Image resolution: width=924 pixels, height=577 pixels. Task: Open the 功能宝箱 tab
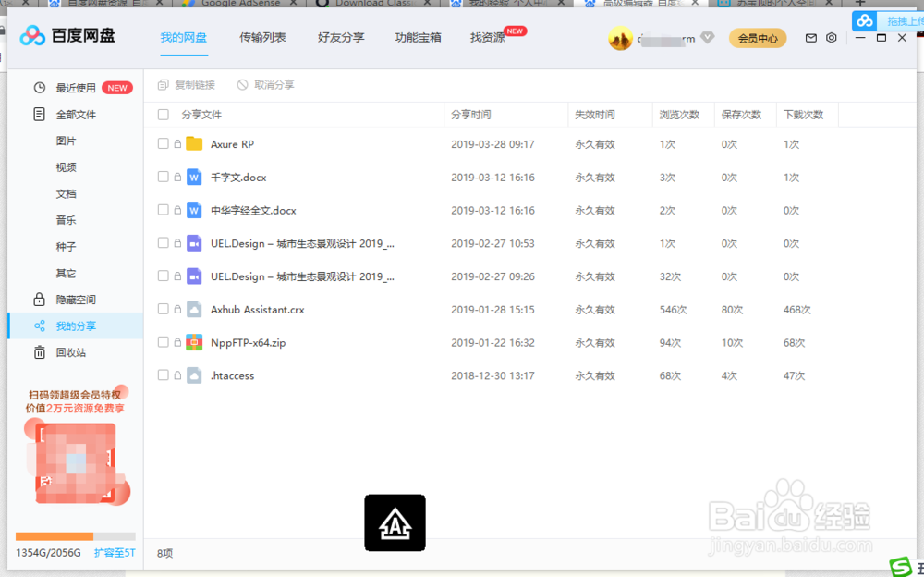(x=418, y=38)
